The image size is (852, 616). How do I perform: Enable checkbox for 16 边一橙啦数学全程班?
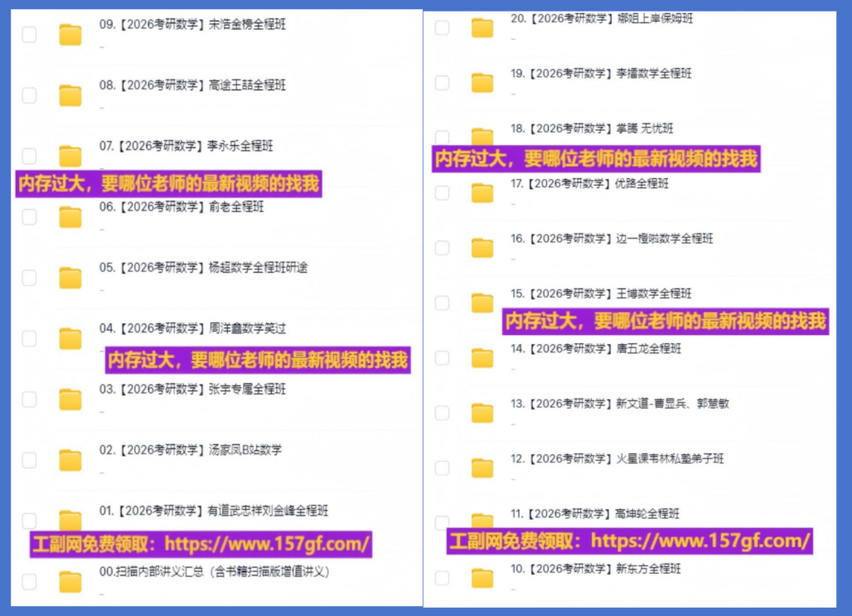click(x=442, y=248)
